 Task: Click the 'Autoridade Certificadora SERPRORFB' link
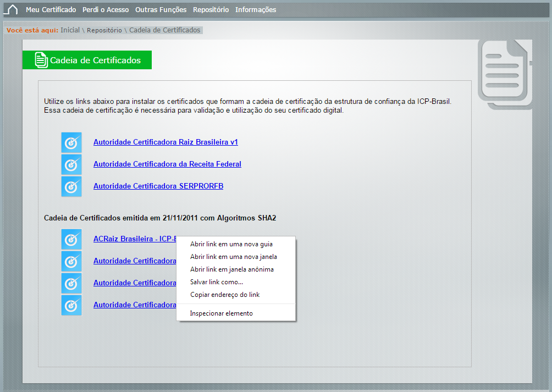point(158,186)
